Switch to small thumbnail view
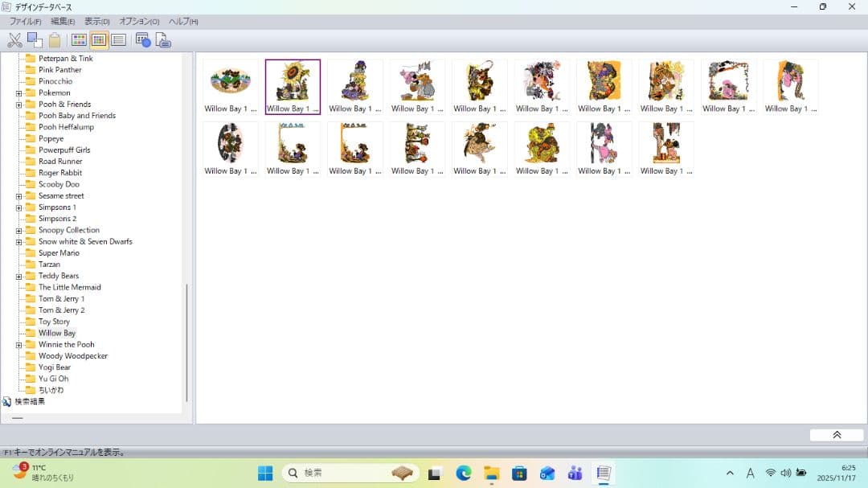This screenshot has height=488, width=868. coord(99,40)
